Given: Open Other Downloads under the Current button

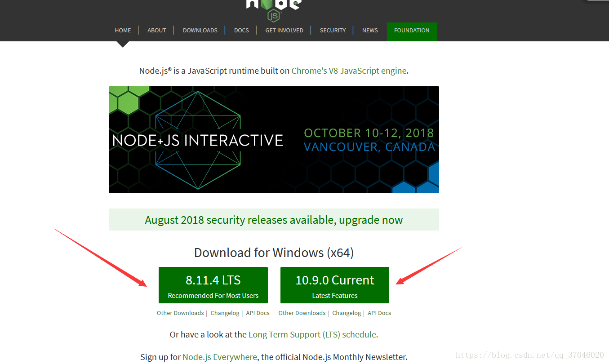Looking at the screenshot, I should coord(302,313).
